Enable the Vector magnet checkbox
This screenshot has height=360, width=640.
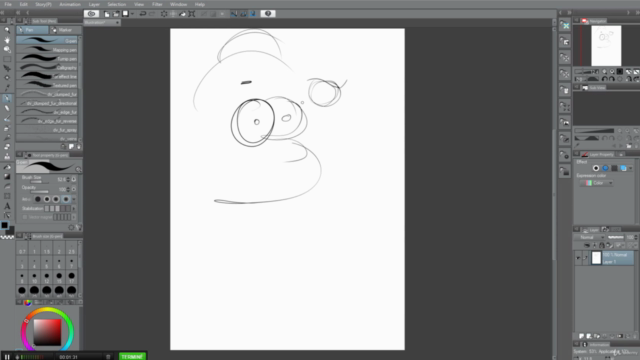point(25,217)
